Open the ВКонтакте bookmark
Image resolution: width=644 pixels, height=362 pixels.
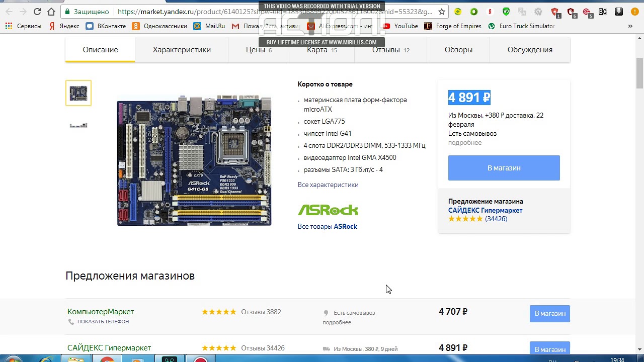[106, 26]
